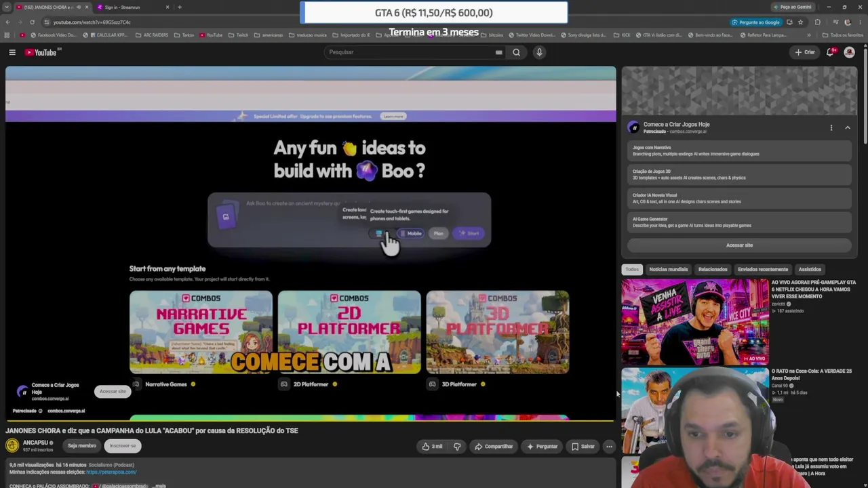Image resolution: width=868 pixels, height=488 pixels.
Task: Go back in browser history
Action: click(x=7, y=22)
